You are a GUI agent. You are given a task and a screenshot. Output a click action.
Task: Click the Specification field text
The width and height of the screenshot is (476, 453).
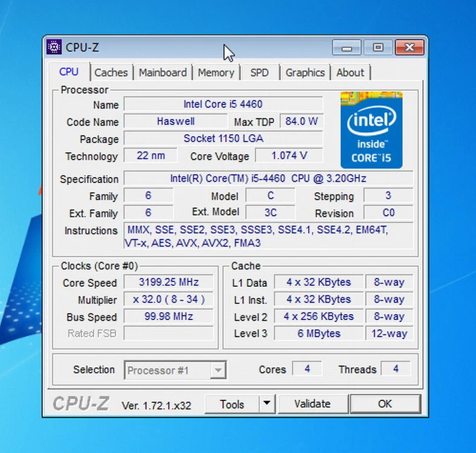(268, 178)
